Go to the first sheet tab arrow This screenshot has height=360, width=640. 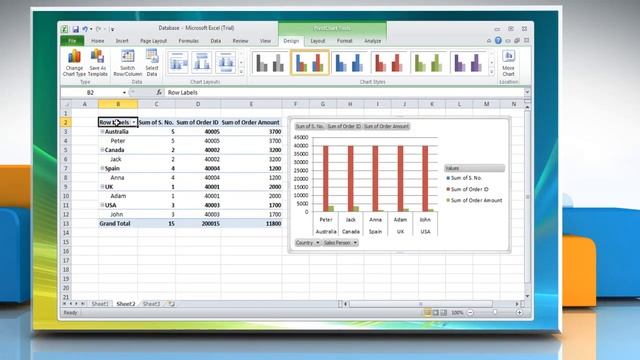click(64, 304)
